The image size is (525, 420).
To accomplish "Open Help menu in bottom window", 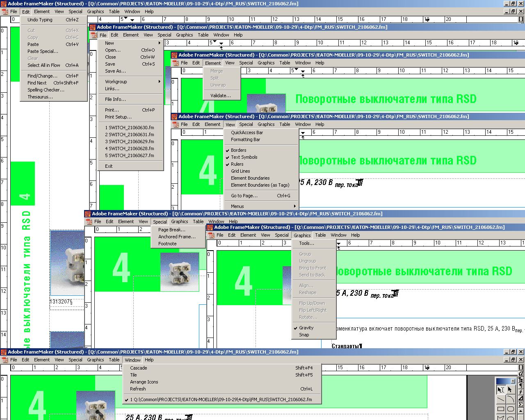I will [x=149, y=360].
